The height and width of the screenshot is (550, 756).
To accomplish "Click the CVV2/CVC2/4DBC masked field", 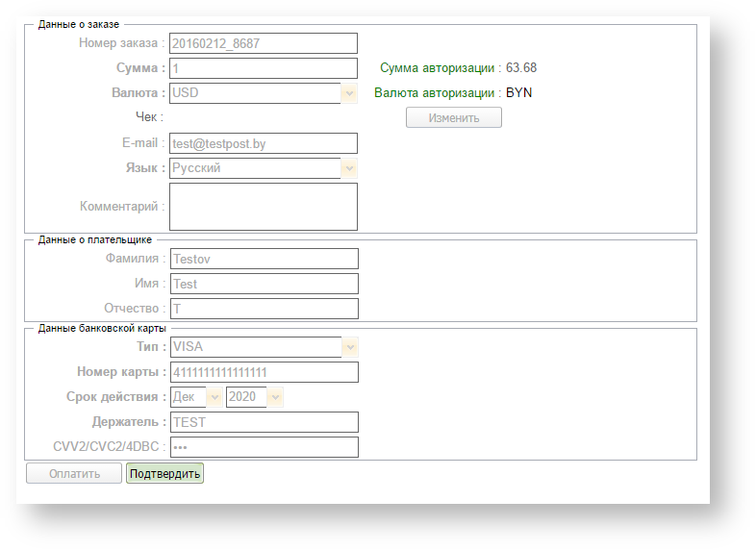I will coord(263,447).
